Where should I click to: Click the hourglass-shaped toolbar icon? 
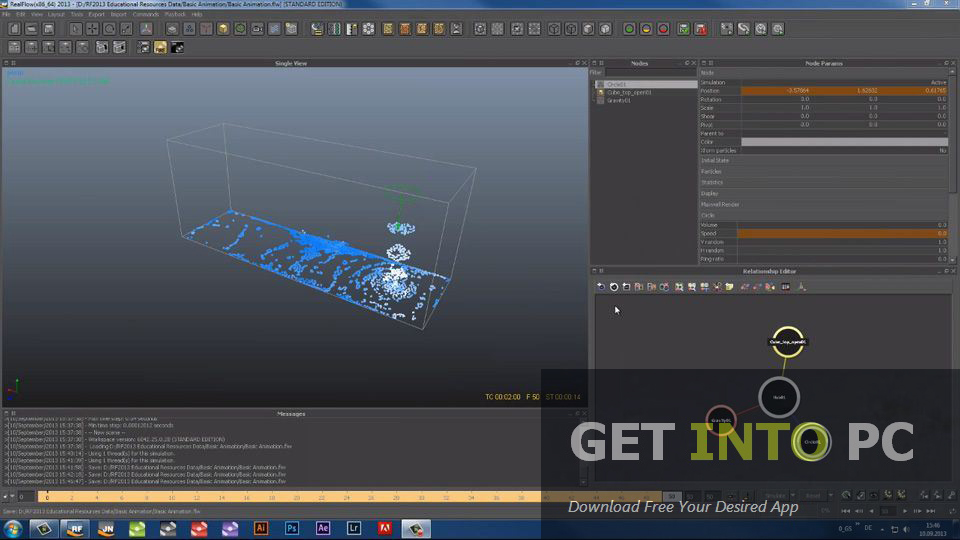456,29
